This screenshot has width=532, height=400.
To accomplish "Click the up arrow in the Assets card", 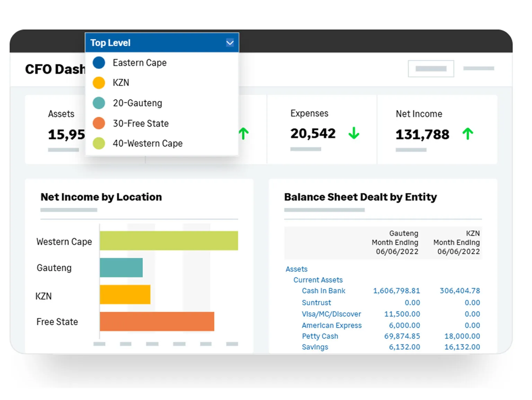I will point(243,133).
